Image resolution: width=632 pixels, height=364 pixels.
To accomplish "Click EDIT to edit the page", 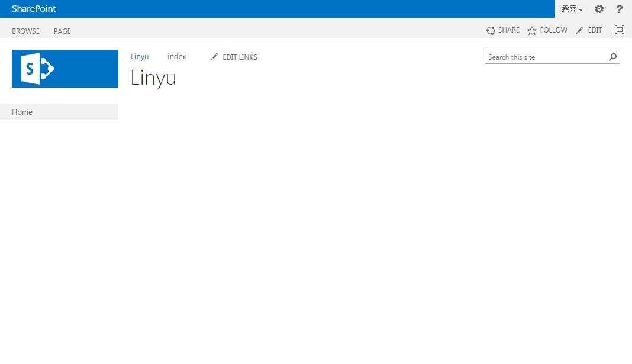I will [589, 30].
